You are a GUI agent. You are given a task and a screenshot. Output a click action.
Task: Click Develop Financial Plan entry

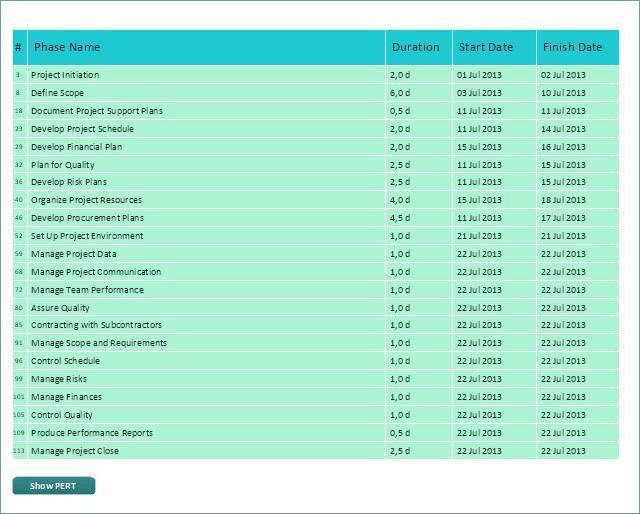click(316, 147)
